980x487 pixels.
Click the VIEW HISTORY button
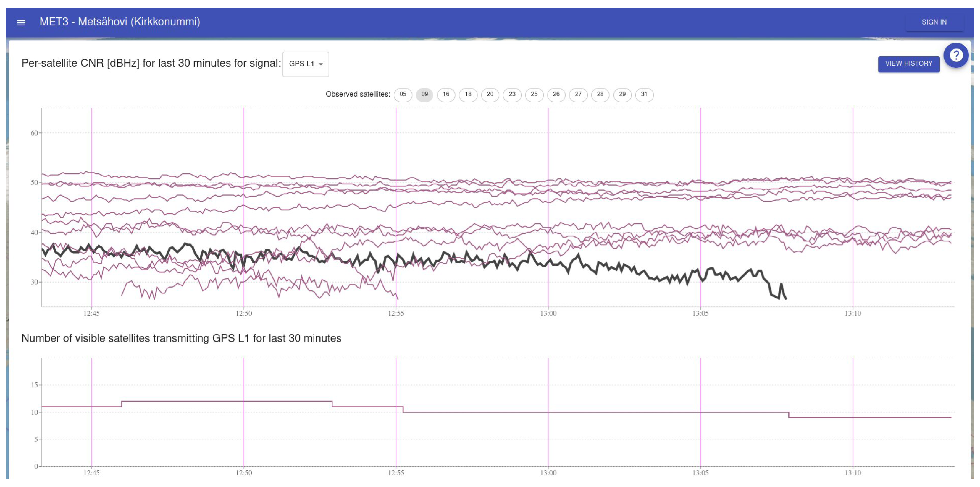point(908,64)
